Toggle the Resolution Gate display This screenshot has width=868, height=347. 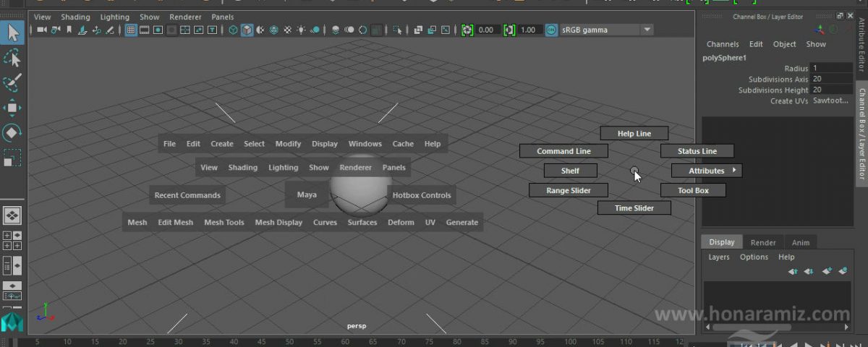[157, 30]
